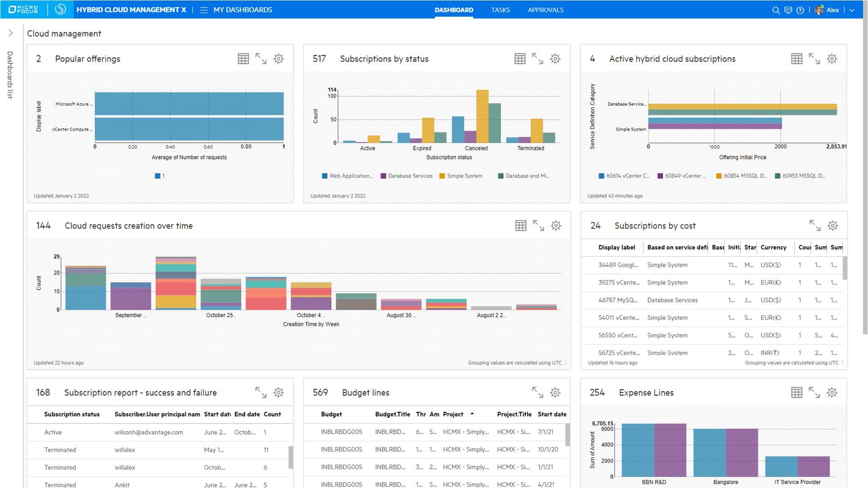Toggle Simple System legend in Subscriptions by status

(461, 176)
